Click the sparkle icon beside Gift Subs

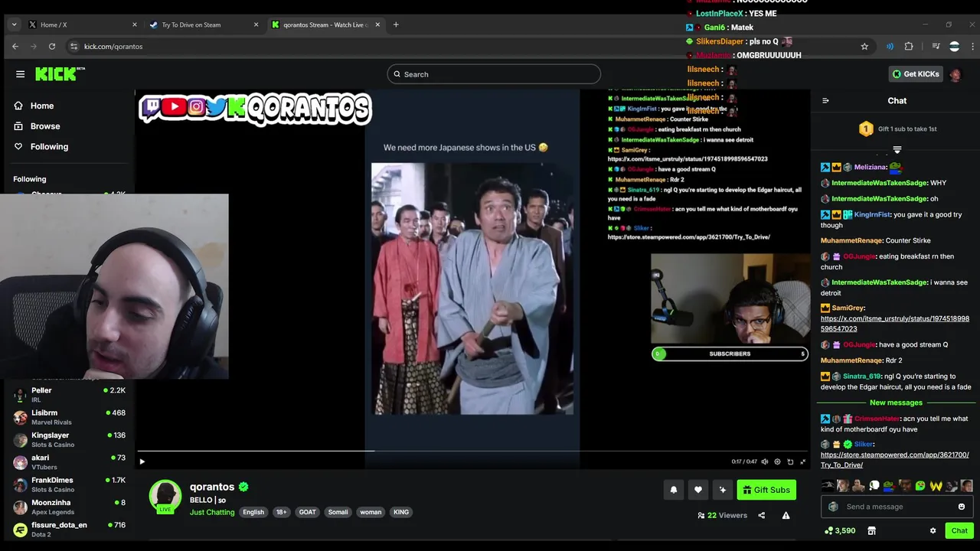[722, 490]
